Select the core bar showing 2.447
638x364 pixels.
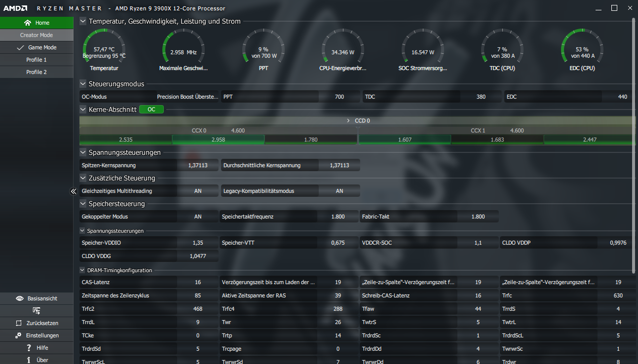pos(590,140)
